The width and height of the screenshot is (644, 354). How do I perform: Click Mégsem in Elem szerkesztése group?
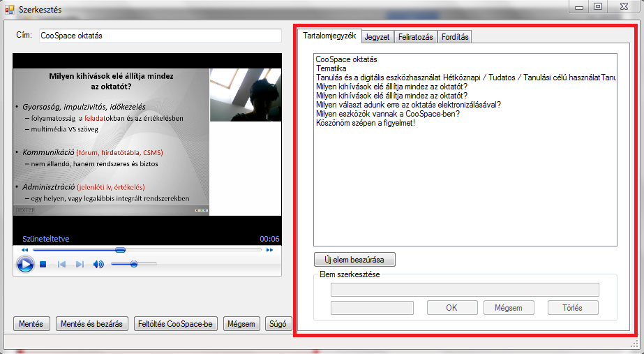click(509, 307)
